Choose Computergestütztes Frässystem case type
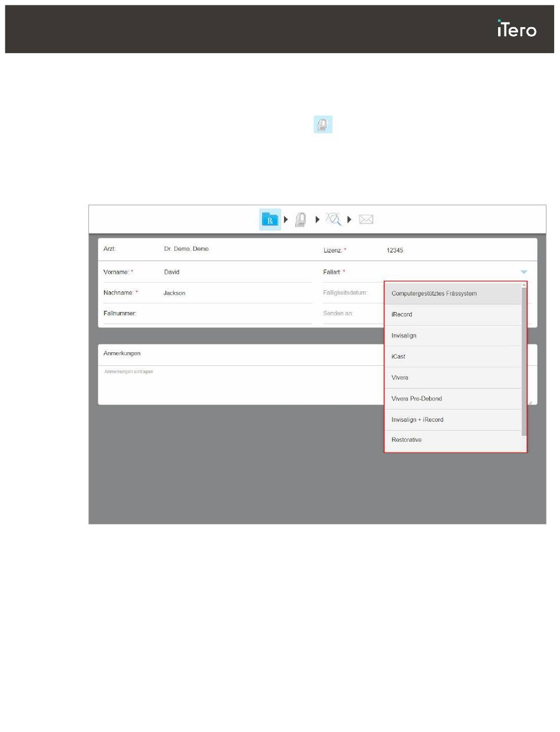The image size is (560, 732). pos(453,294)
